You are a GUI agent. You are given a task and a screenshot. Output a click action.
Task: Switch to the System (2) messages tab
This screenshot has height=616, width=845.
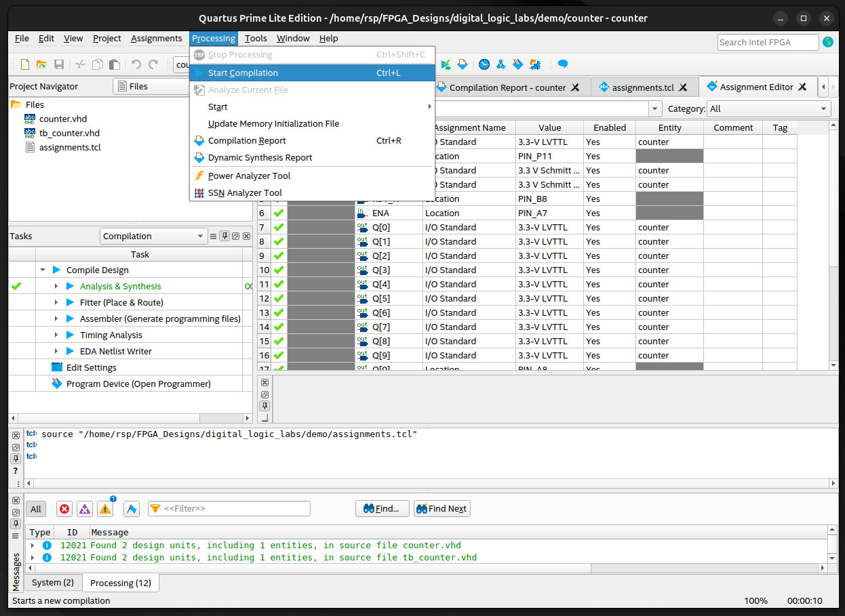click(x=53, y=583)
